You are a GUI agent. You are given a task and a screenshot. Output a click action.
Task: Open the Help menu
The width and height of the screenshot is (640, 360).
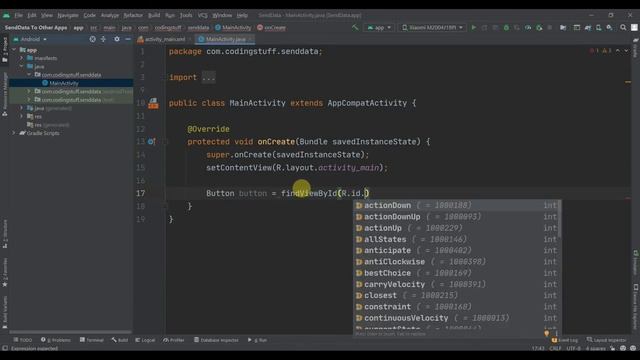tap(242, 15)
